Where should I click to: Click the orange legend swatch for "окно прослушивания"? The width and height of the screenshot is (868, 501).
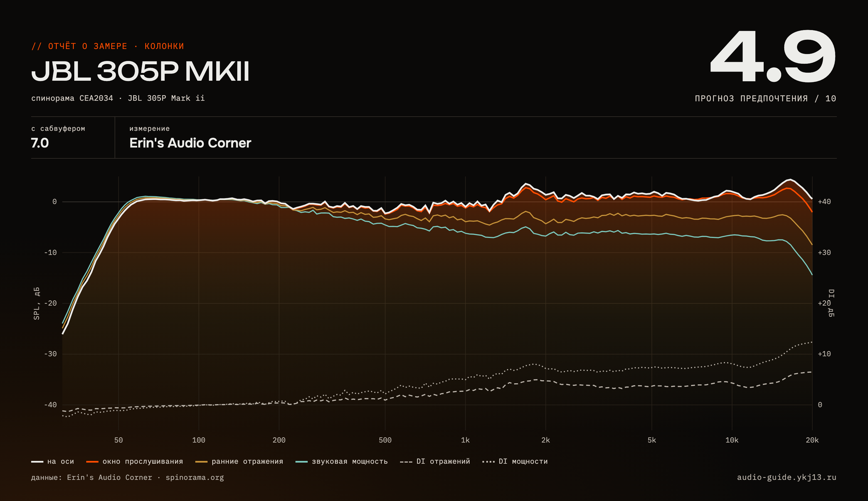coord(92,462)
